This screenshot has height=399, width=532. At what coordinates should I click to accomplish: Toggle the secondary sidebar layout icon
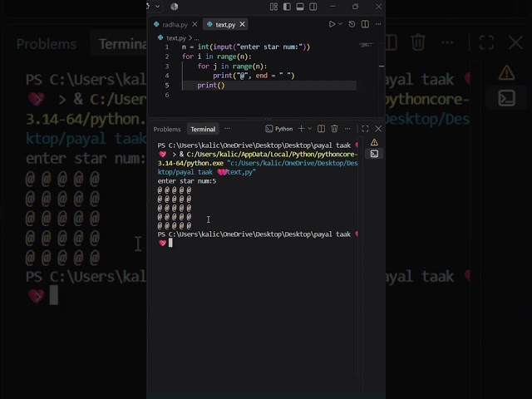point(313,7)
